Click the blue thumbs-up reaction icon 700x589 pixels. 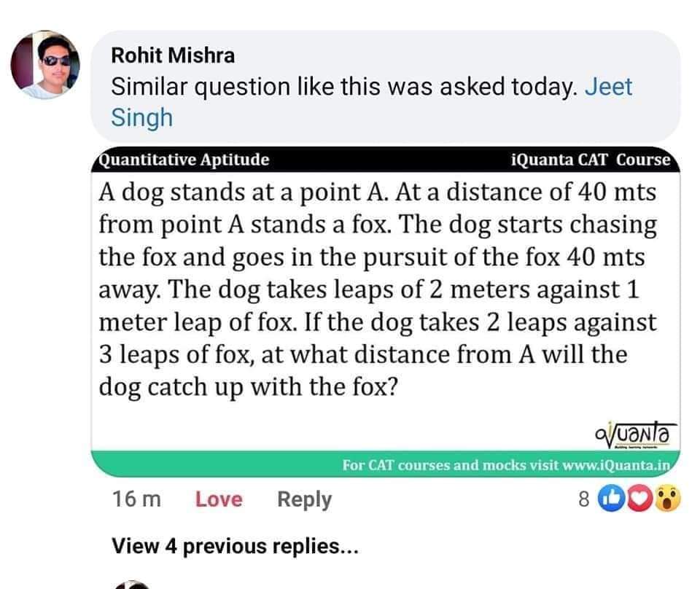[611, 499]
